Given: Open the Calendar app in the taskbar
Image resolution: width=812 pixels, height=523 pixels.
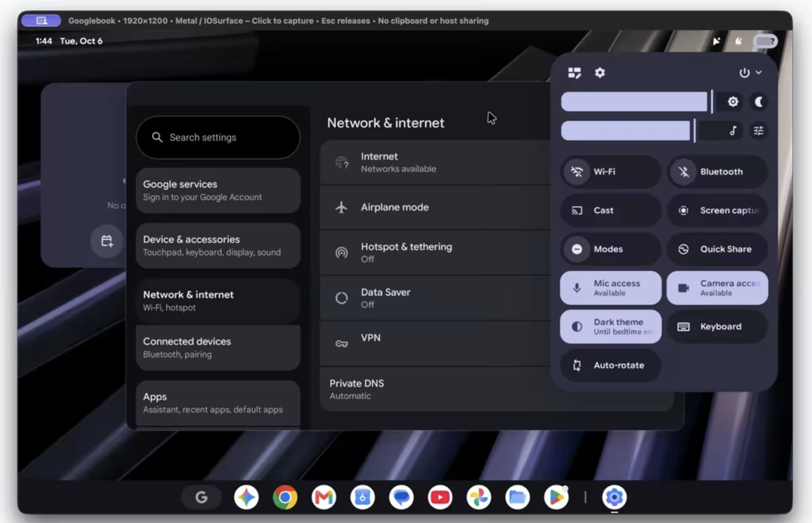Looking at the screenshot, I should 363,497.
